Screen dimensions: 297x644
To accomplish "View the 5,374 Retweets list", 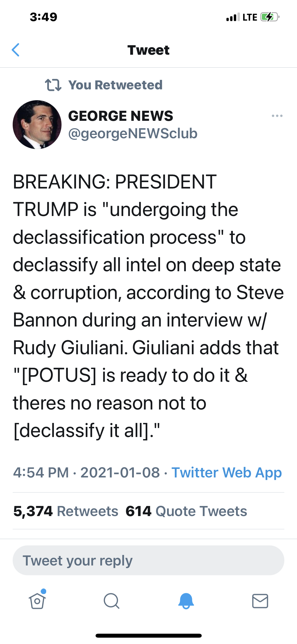I will (66, 511).
